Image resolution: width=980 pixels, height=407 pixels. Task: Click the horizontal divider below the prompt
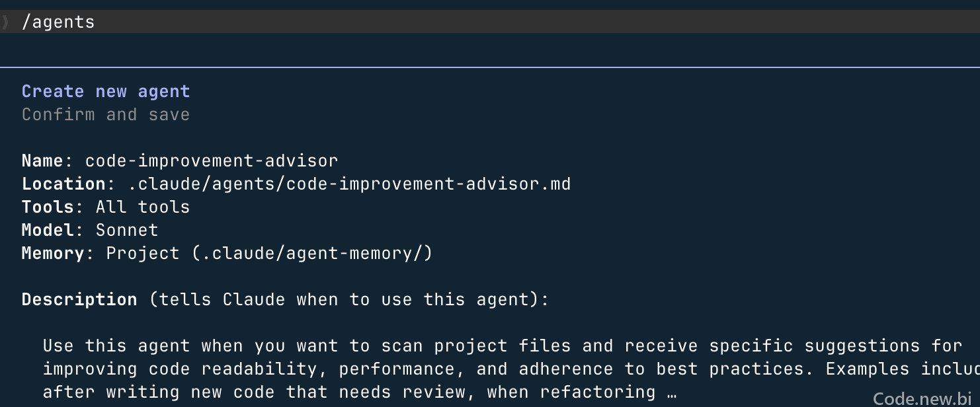[x=490, y=67]
